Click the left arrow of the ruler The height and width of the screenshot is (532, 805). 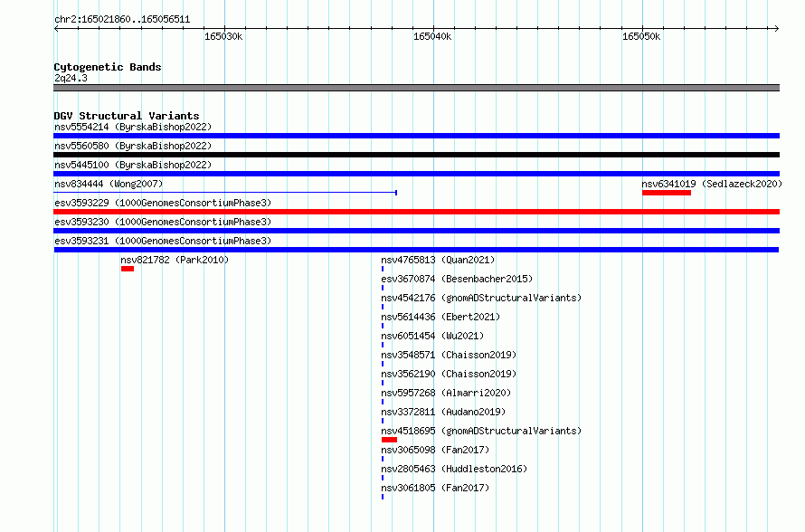click(56, 28)
